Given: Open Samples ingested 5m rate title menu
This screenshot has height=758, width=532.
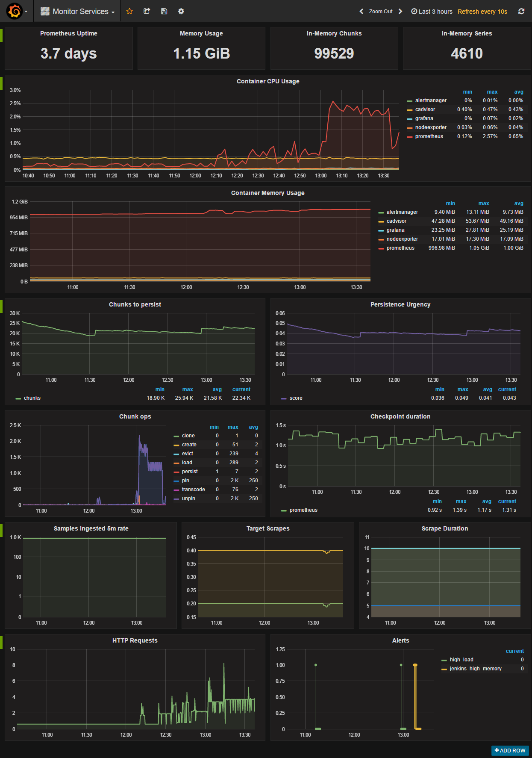Looking at the screenshot, I should [91, 528].
